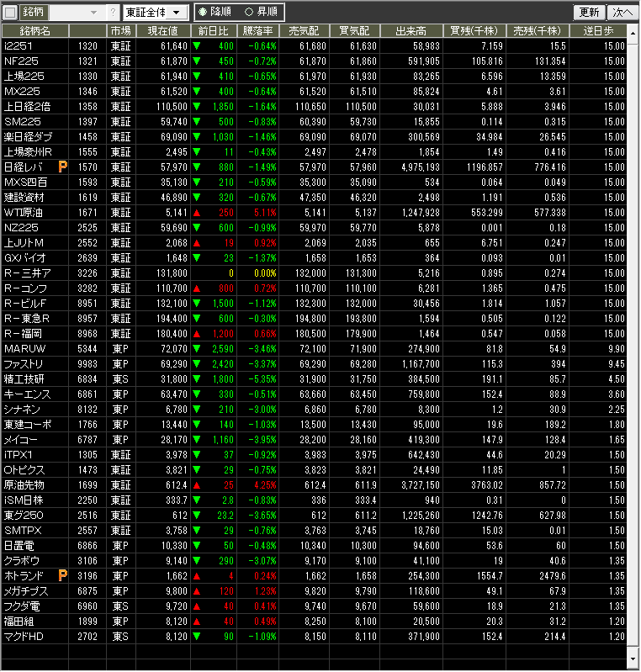Click the green down arrow in ファストリ row
641x672 pixels.
(x=197, y=363)
